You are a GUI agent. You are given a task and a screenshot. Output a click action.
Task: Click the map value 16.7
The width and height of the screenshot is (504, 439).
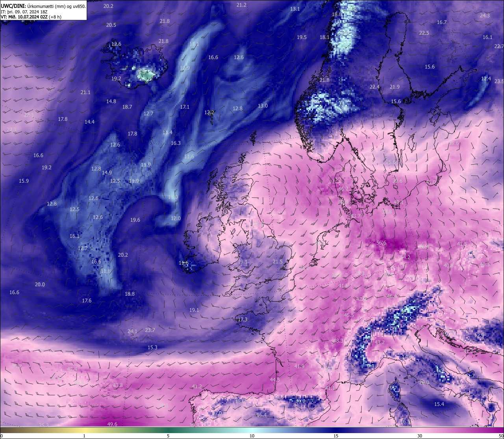click(442, 22)
